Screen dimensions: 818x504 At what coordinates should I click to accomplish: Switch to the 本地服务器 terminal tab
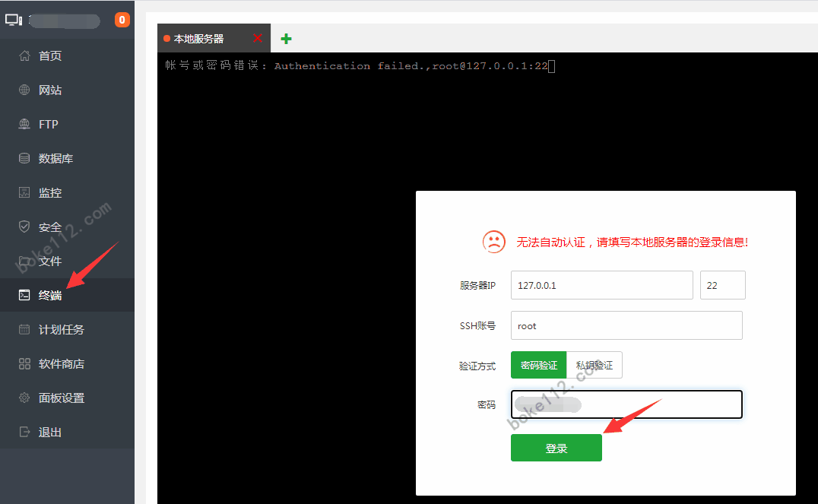click(x=214, y=38)
